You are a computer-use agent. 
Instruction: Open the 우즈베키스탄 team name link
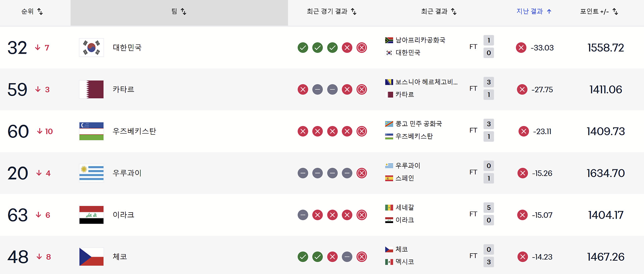pyautogui.click(x=135, y=131)
